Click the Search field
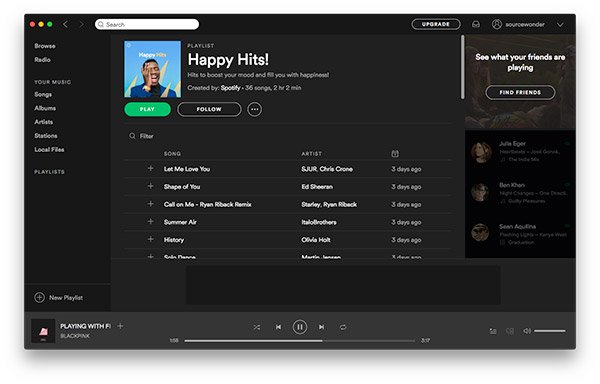The height and width of the screenshot is (384, 600). point(147,24)
